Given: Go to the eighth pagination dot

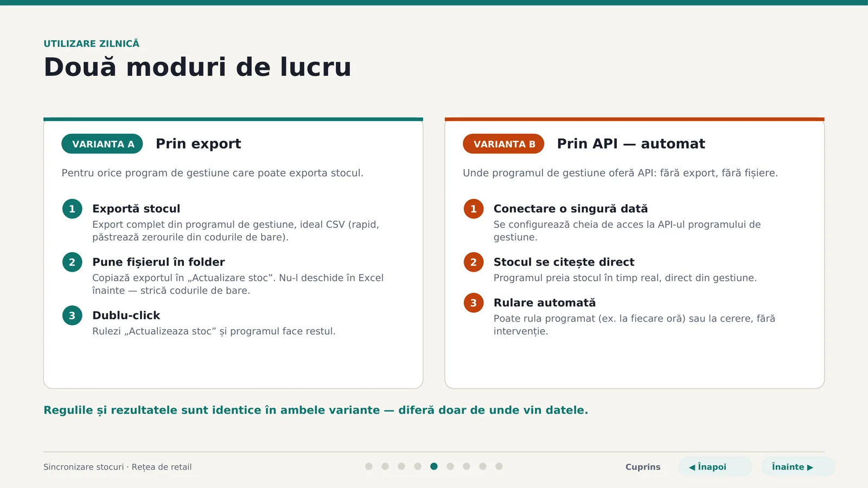Looking at the screenshot, I should 483,466.
